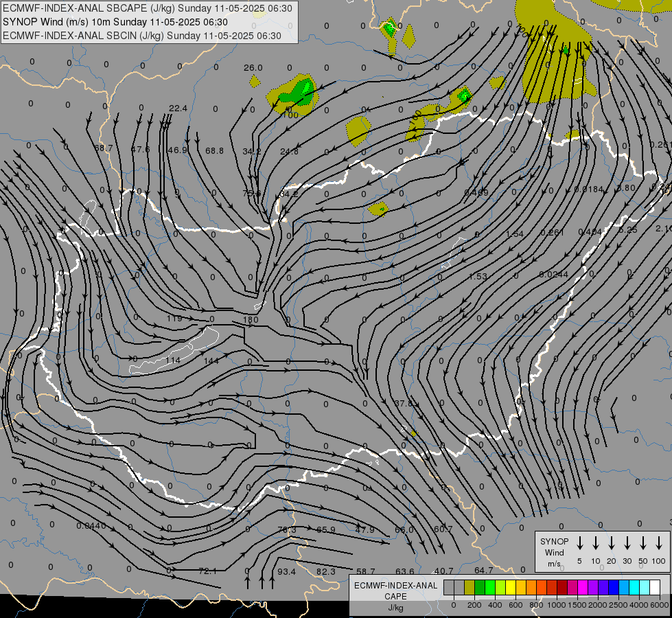This screenshot has height=618, width=672.
Task: Click the wind arrow above the 5 label
Action: coord(579,543)
